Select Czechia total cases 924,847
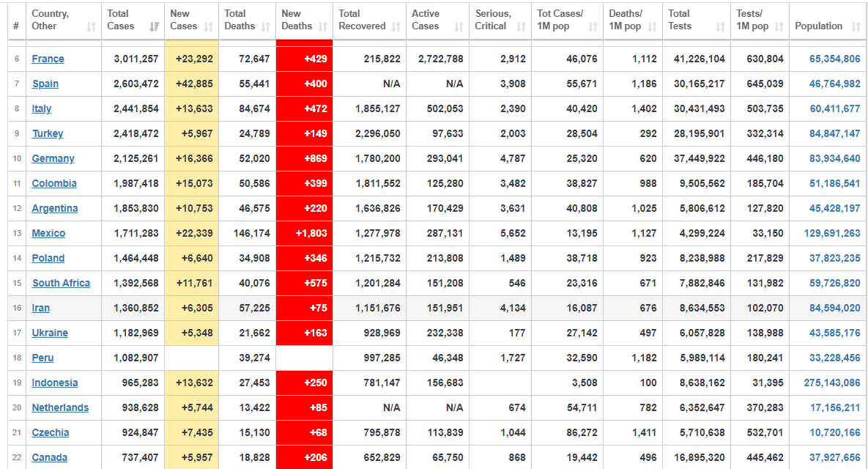 pyautogui.click(x=141, y=432)
